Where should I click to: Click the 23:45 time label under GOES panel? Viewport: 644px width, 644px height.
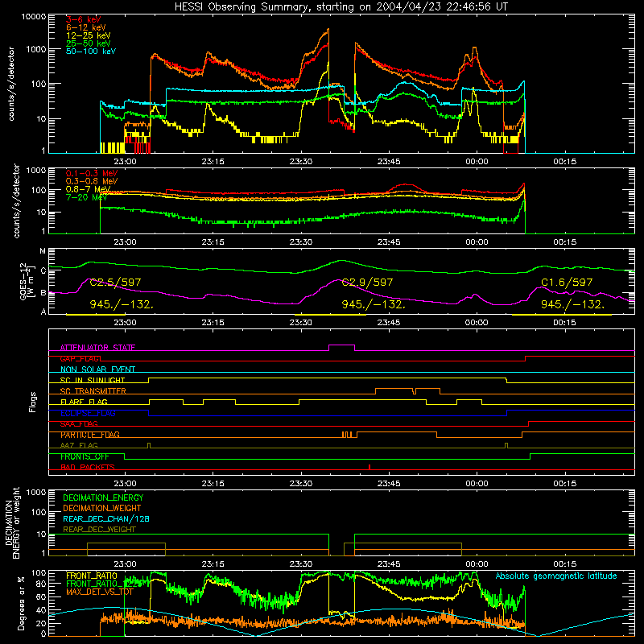click(x=389, y=323)
